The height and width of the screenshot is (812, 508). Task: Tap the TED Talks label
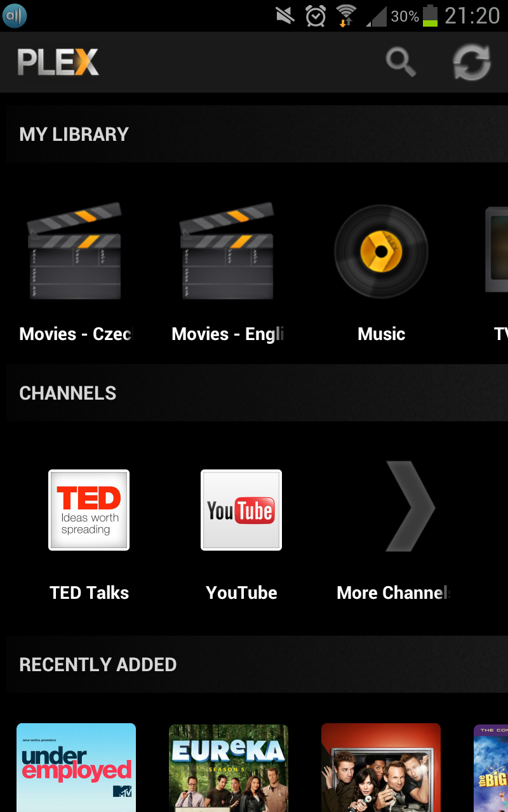pyautogui.click(x=89, y=593)
